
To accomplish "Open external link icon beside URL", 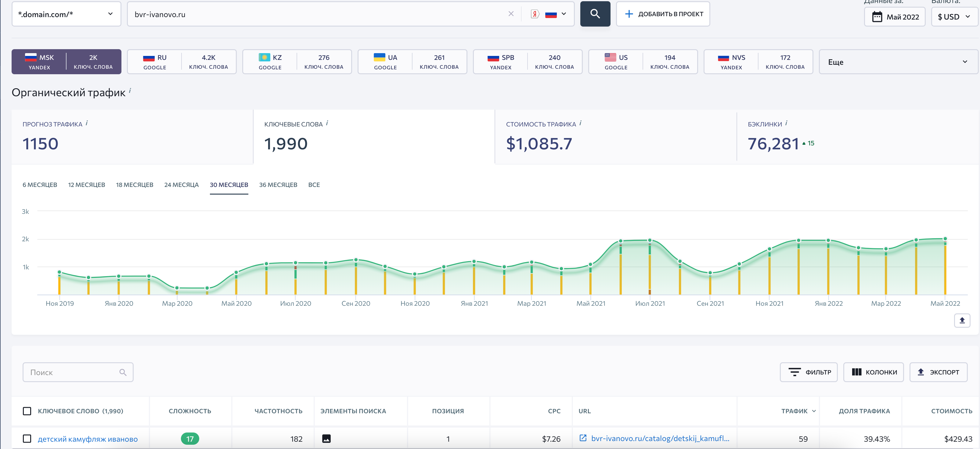I will point(582,438).
